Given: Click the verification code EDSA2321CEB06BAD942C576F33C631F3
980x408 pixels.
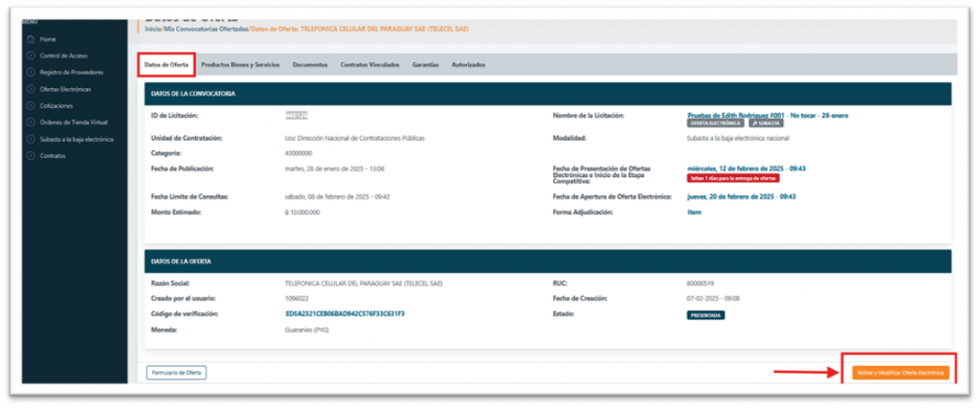Looking at the screenshot, I should [345, 314].
